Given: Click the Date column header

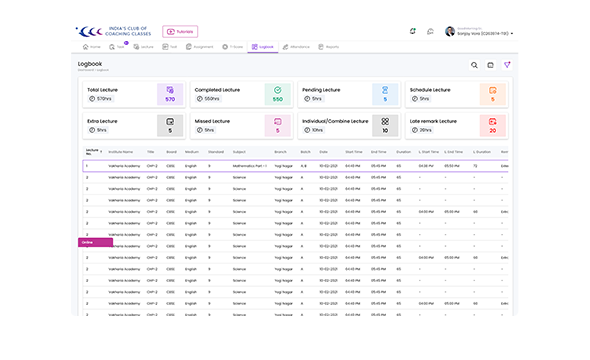Looking at the screenshot, I should [323, 152].
